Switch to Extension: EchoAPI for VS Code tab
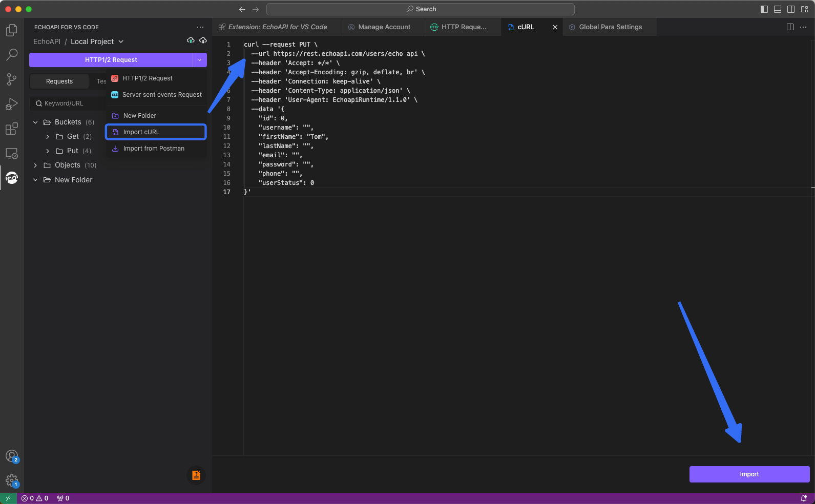 click(277, 27)
